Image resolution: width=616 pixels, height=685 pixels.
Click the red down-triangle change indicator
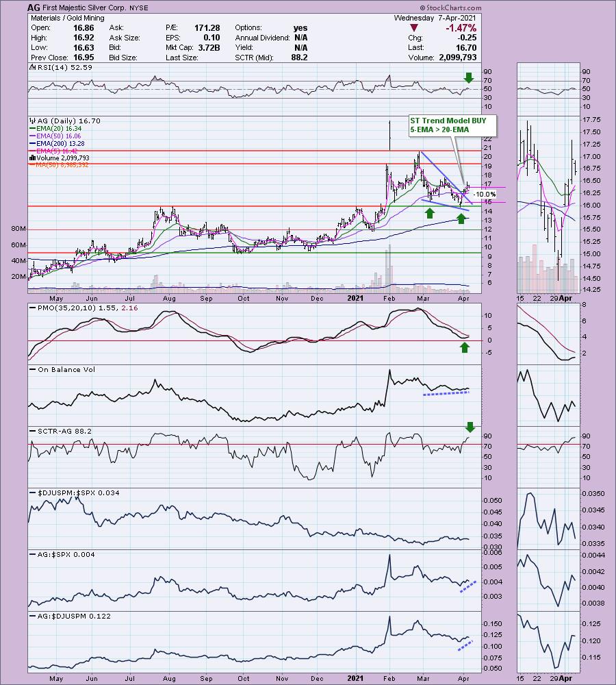tap(414, 28)
